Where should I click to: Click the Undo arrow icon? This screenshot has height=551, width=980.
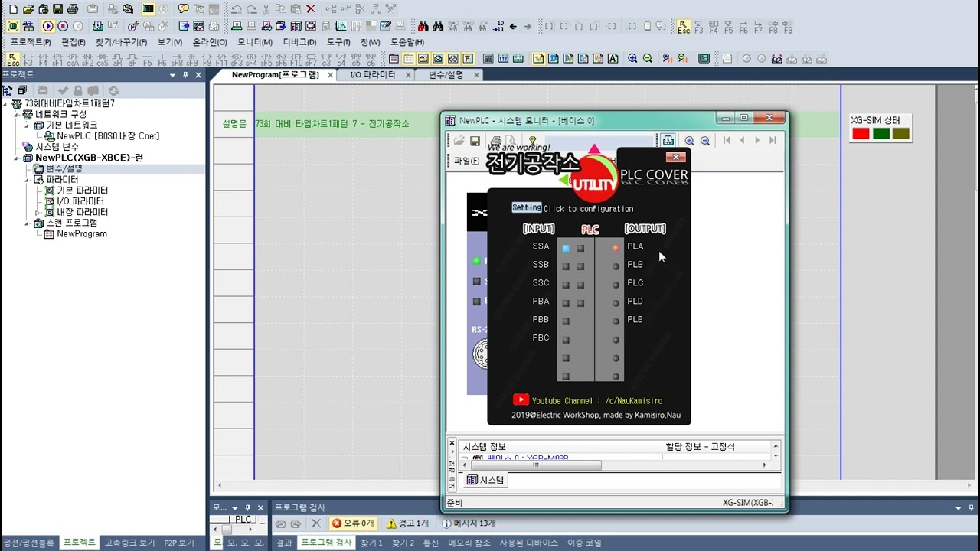237,9
